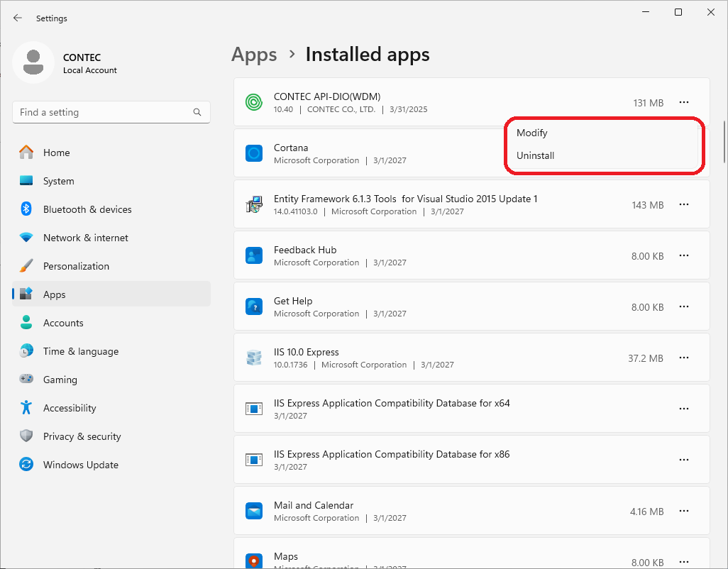Viewport: 728px width, 569px height.
Task: Click the CONTEC API-DIO app icon
Action: point(254,102)
